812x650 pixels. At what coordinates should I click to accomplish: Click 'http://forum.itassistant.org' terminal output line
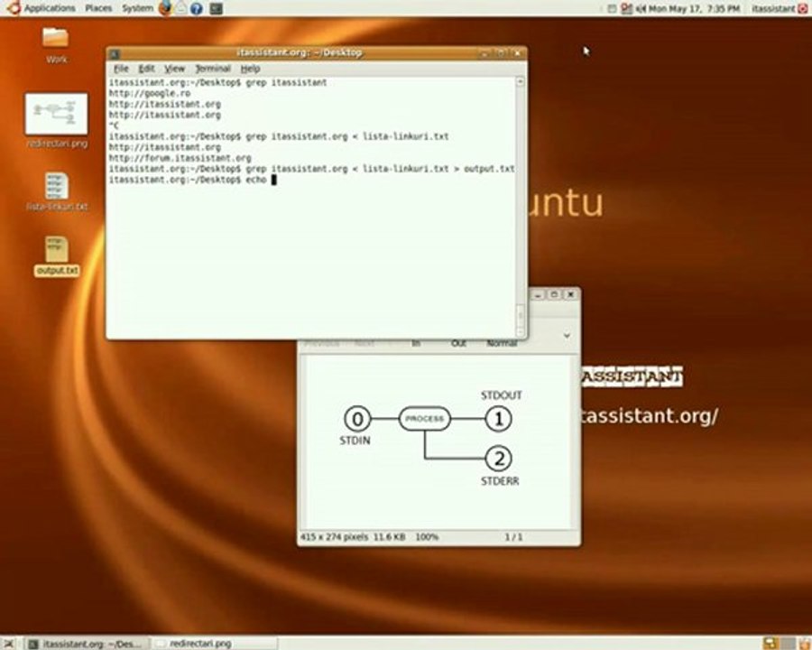pyautogui.click(x=180, y=158)
